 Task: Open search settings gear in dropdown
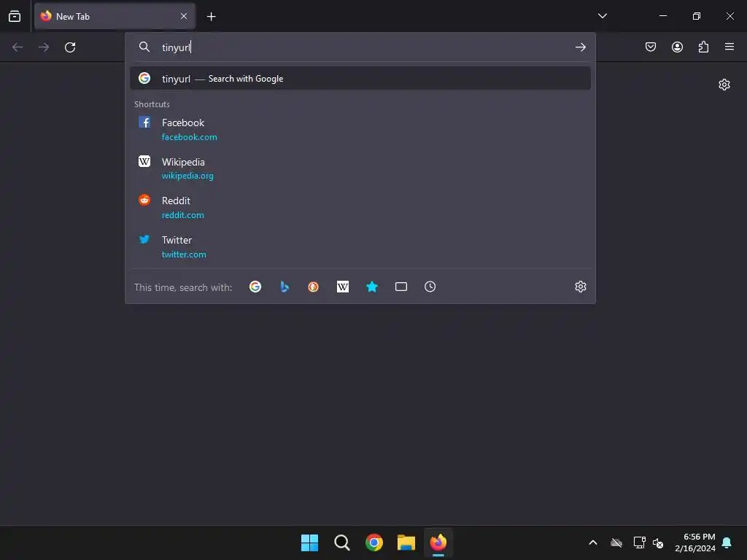(580, 287)
